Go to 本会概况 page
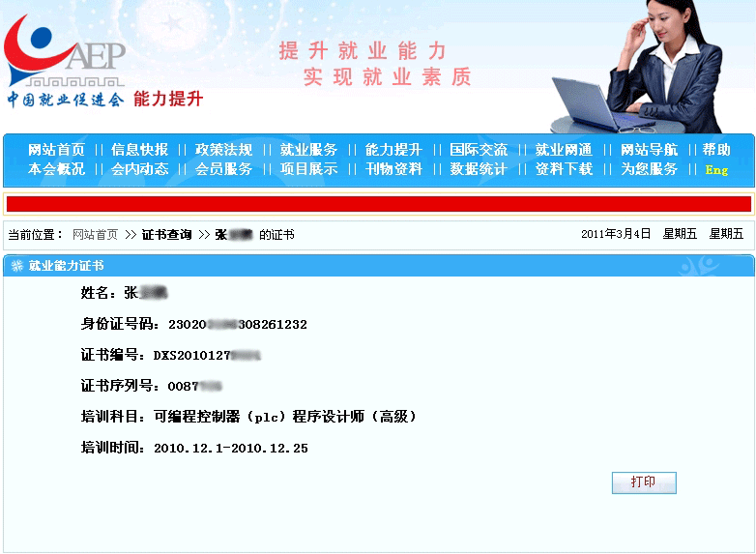The width and height of the screenshot is (756, 554). [x=56, y=169]
